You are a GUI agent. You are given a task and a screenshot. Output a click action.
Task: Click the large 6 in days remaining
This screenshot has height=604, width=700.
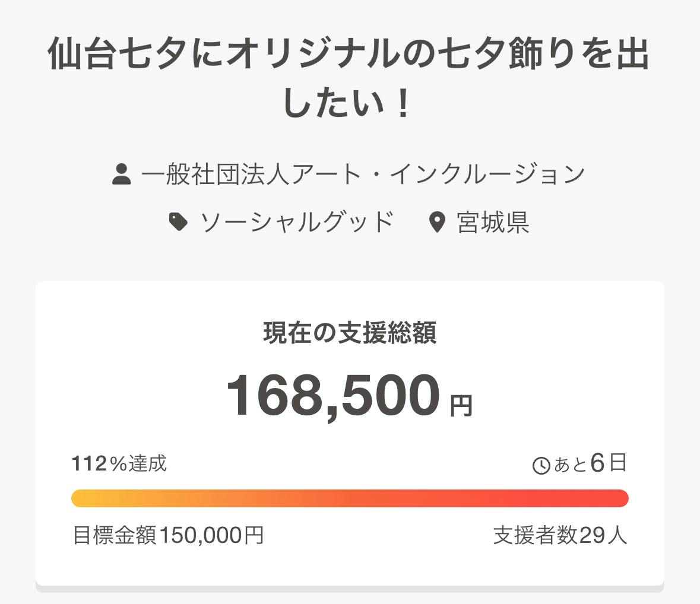click(597, 463)
